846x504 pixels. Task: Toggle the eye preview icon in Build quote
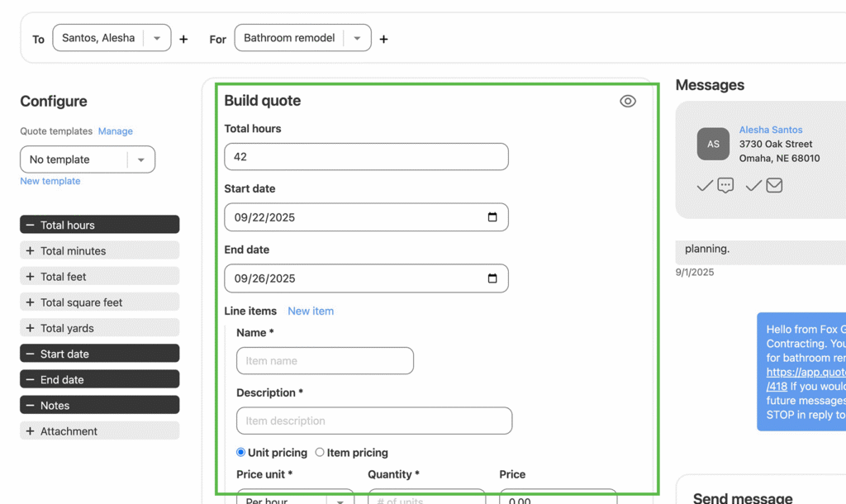point(628,102)
